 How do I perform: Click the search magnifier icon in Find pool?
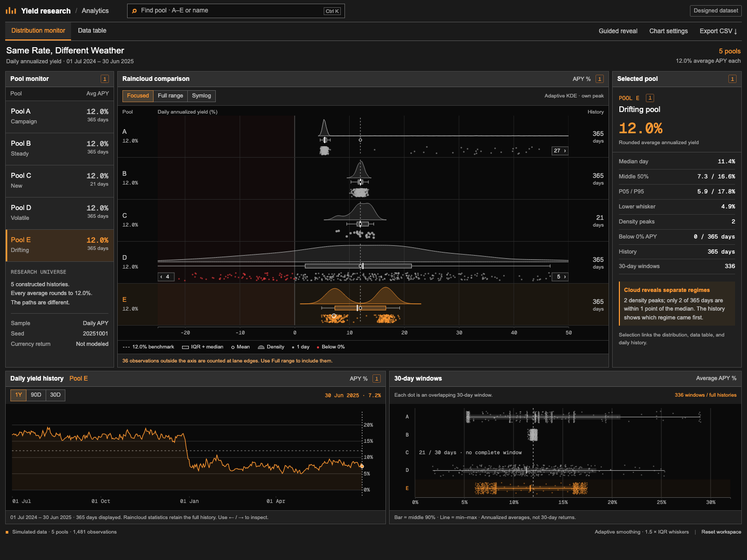pos(135,11)
